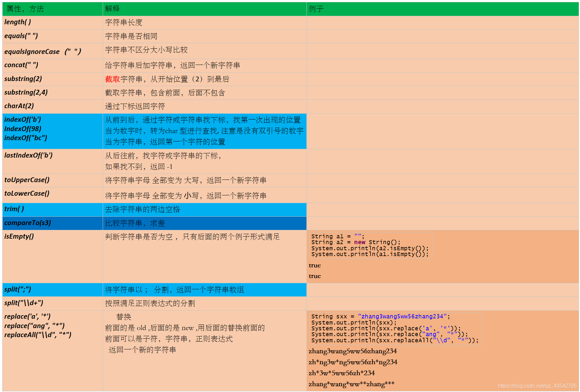Click the first 'true' output line
Screen dimensions: 580x392
coord(315,265)
